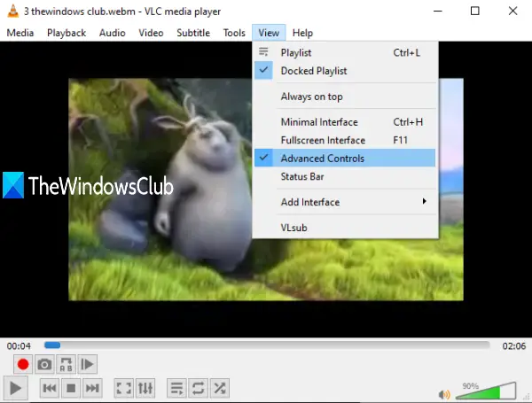Seek within the playback progress bar

(x=267, y=345)
